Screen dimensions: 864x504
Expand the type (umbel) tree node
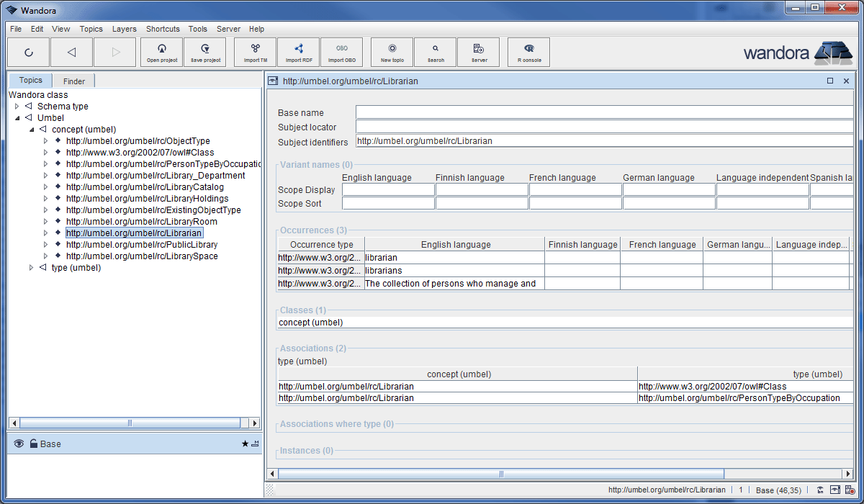point(31,267)
